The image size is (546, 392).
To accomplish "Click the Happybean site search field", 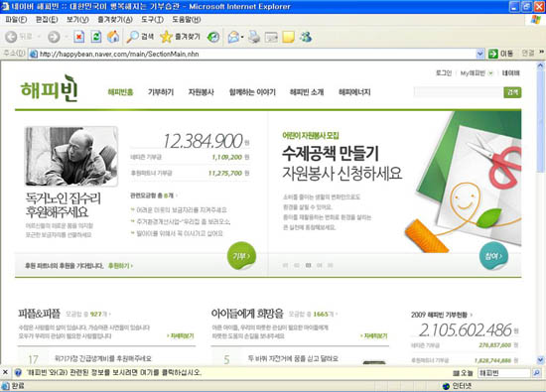I will 459,92.
